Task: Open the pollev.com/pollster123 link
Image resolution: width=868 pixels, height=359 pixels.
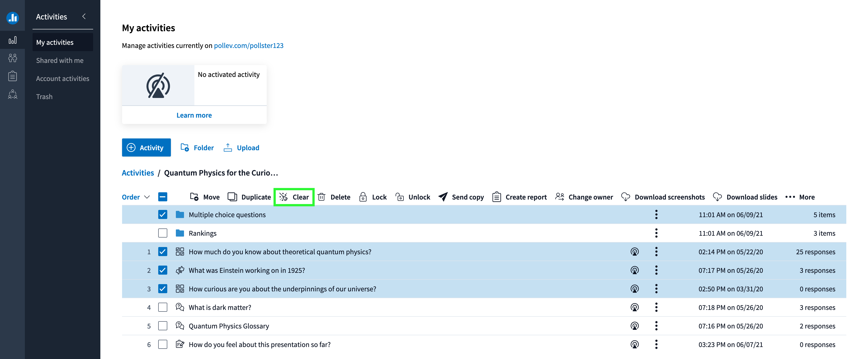Action: coord(249,45)
